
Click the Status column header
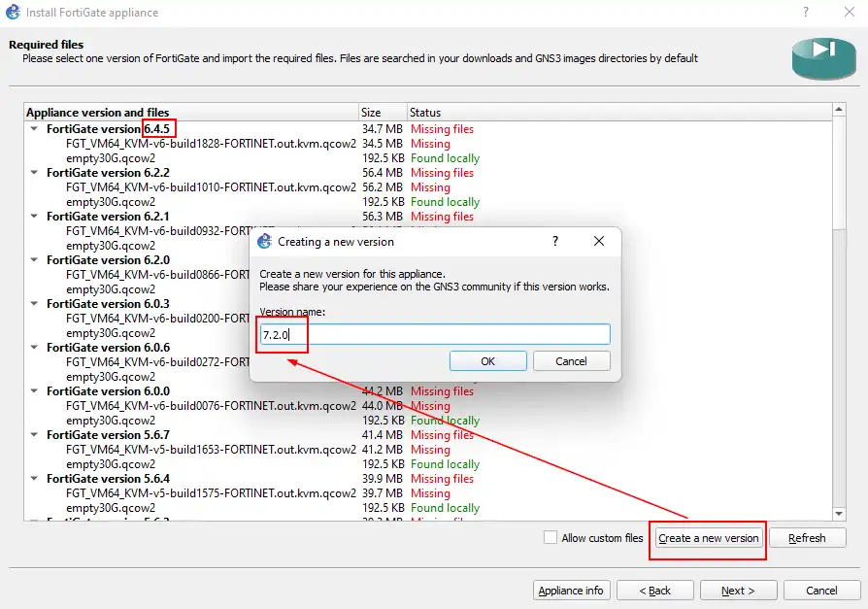click(x=619, y=113)
